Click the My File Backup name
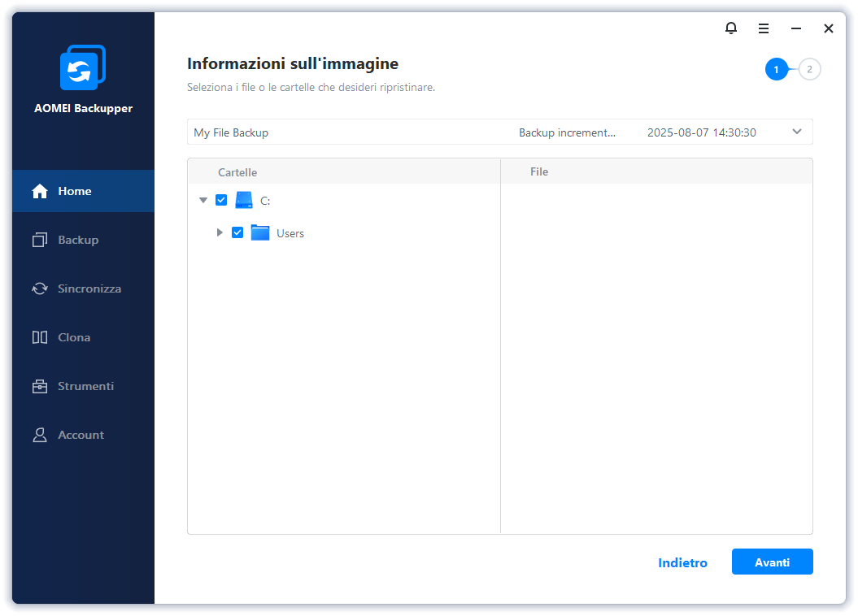Viewport: 858px width, 616px height. (x=231, y=132)
